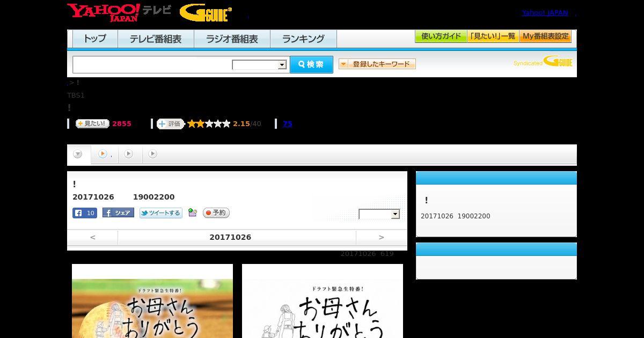Click the TBS1 channel label
The width and height of the screenshot is (644, 338).
coord(76,95)
